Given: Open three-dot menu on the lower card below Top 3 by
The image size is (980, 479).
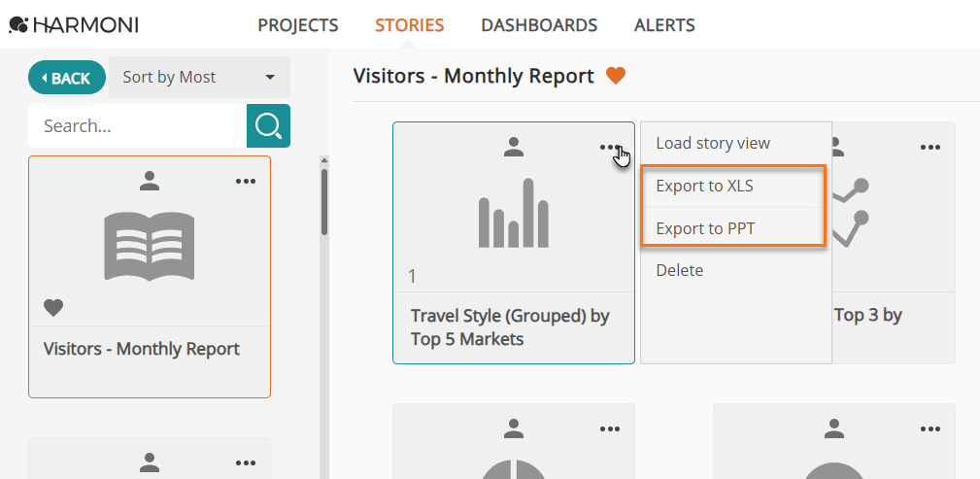Looking at the screenshot, I should tap(930, 429).
